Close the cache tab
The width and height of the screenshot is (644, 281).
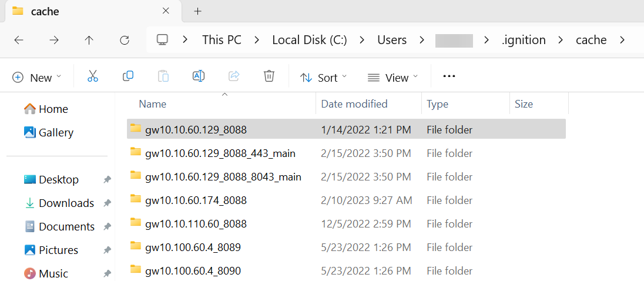(166, 11)
